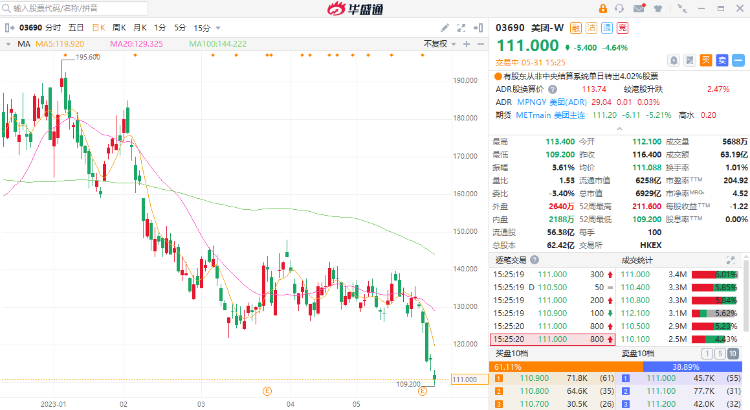Open the customer service headset icon

[x=619, y=9]
